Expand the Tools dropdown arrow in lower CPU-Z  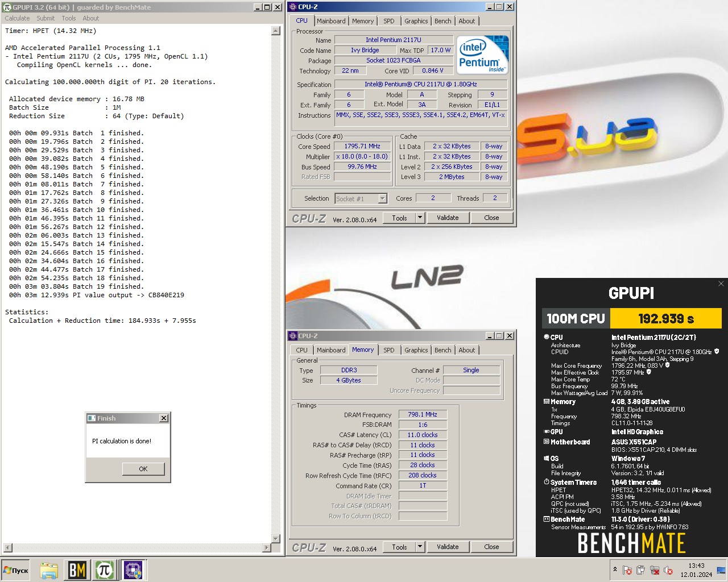pyautogui.click(x=420, y=547)
